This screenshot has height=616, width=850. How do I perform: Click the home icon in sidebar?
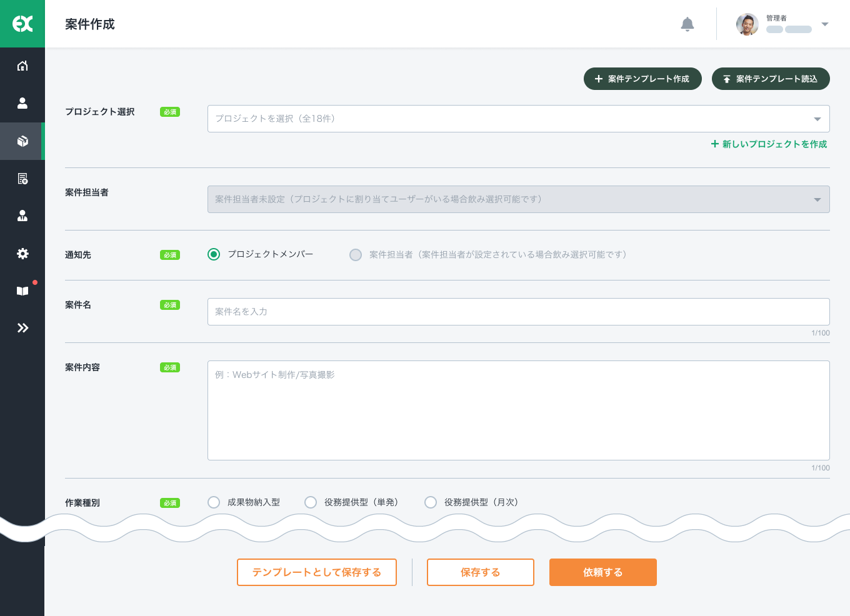pyautogui.click(x=22, y=66)
